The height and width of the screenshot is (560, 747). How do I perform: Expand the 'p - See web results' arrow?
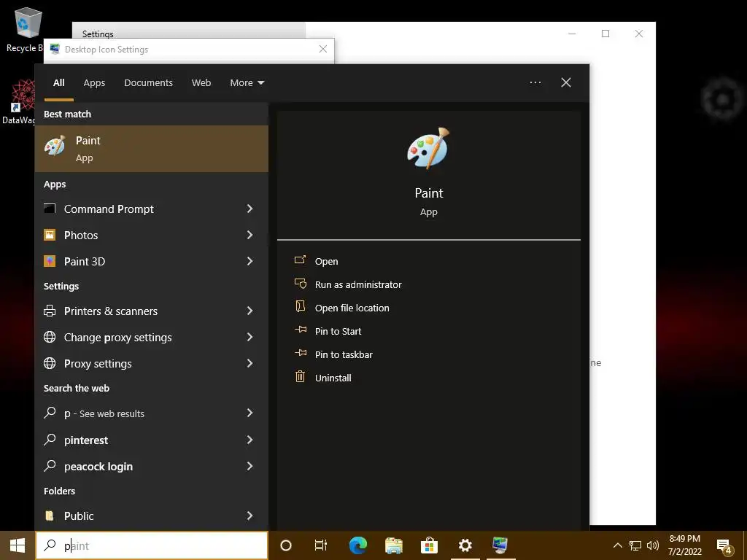click(x=249, y=413)
